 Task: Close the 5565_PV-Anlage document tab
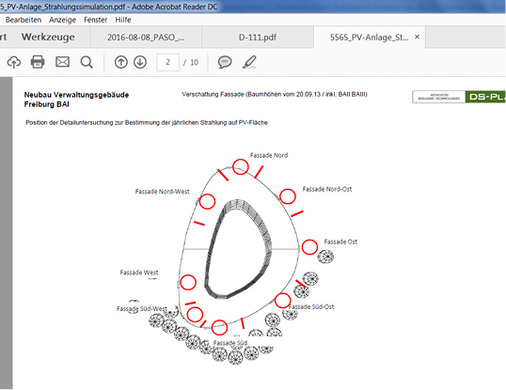coord(417,37)
